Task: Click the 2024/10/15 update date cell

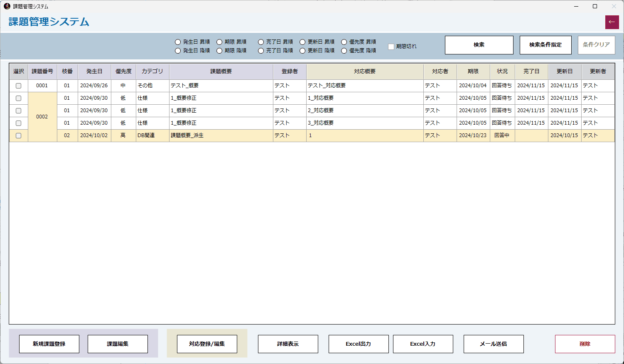Action: coord(565,135)
